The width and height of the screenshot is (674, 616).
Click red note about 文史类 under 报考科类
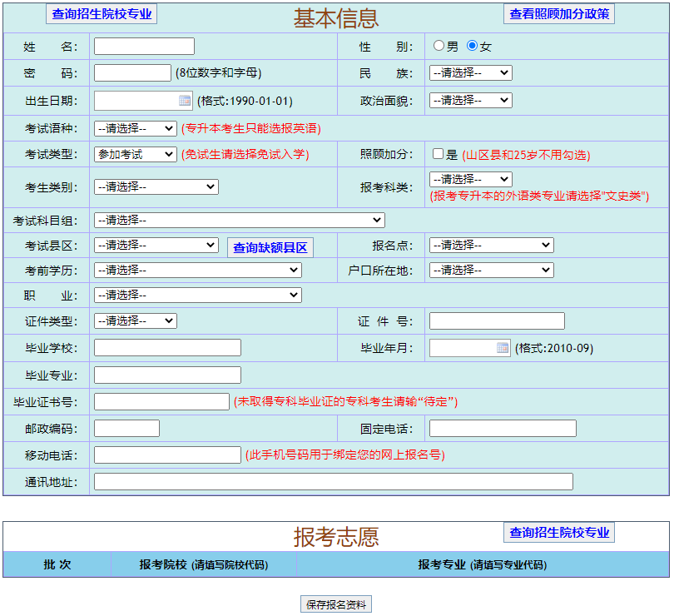coord(539,196)
